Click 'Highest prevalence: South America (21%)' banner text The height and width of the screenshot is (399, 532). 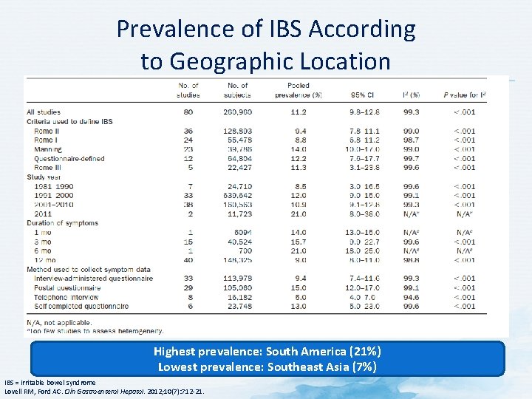pyautogui.click(x=267, y=351)
